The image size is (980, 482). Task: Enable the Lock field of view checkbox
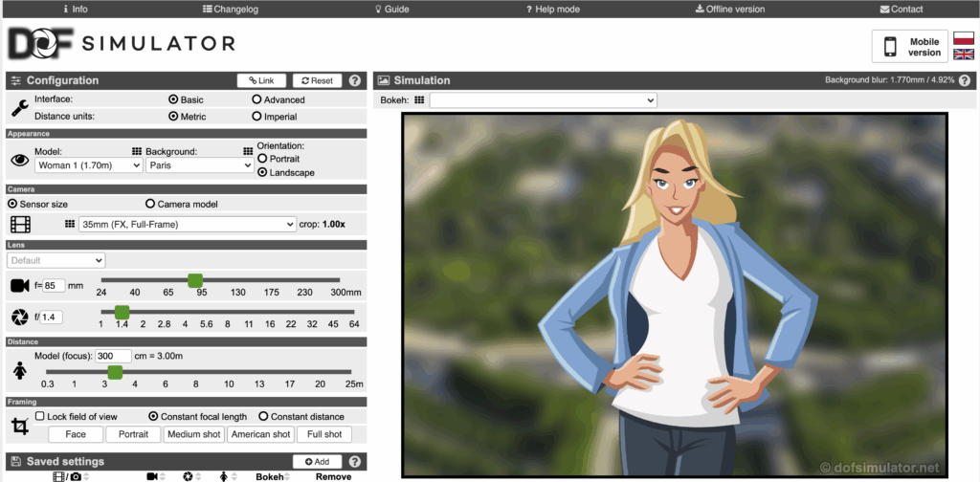coord(39,417)
